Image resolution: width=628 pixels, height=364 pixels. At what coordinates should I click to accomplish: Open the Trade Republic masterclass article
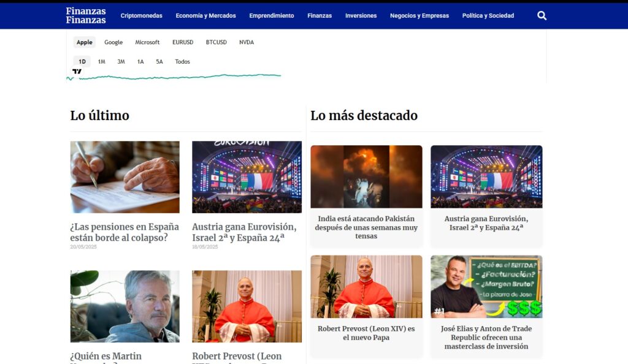coord(486,337)
